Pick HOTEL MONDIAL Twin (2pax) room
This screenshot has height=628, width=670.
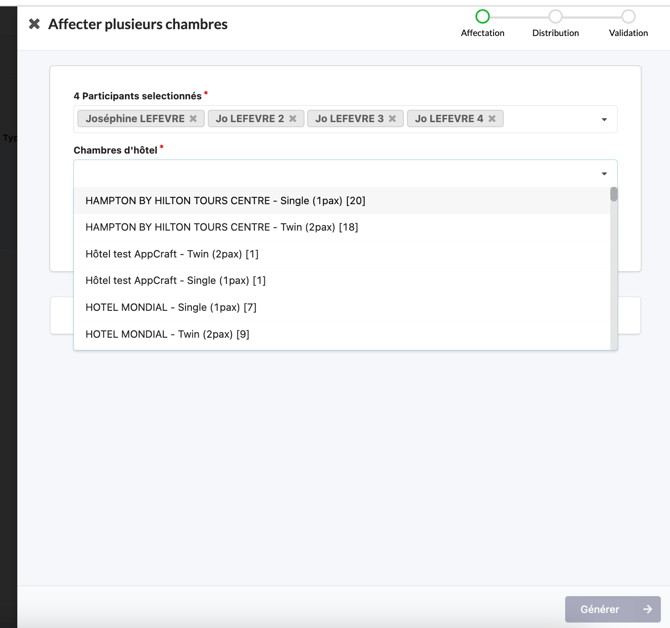pos(167,334)
